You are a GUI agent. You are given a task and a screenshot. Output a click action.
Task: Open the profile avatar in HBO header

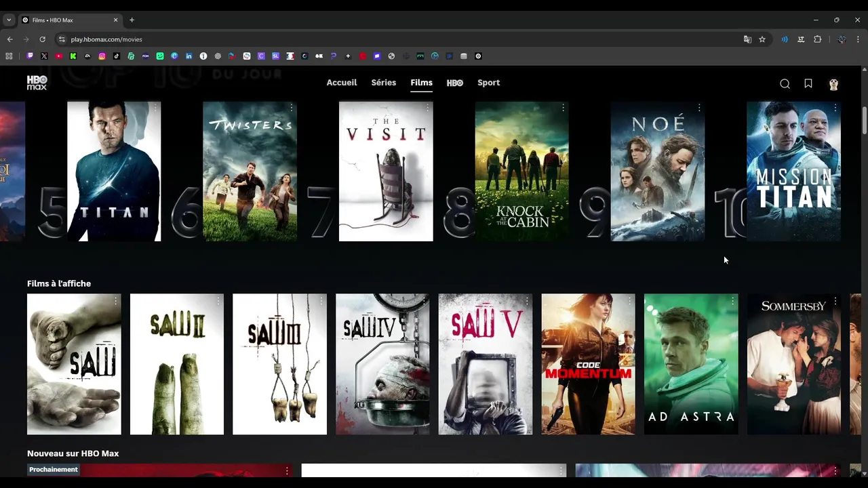(x=833, y=84)
